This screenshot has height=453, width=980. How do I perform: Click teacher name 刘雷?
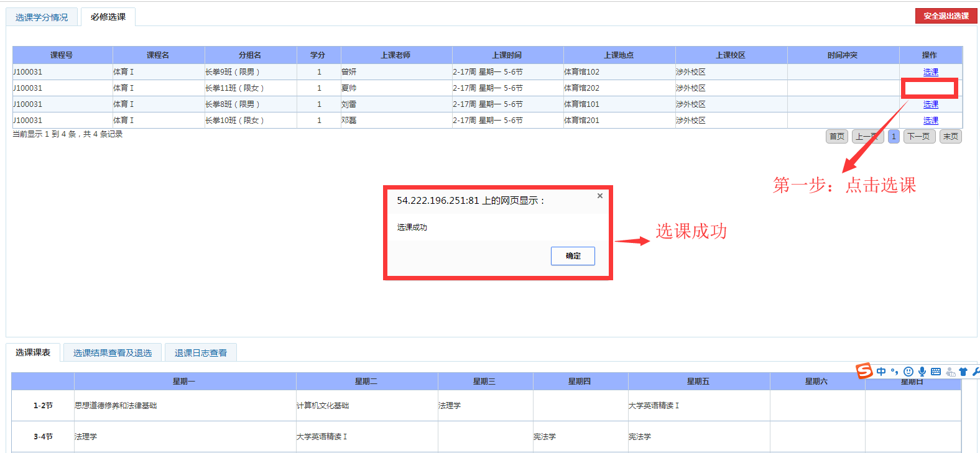coord(349,104)
